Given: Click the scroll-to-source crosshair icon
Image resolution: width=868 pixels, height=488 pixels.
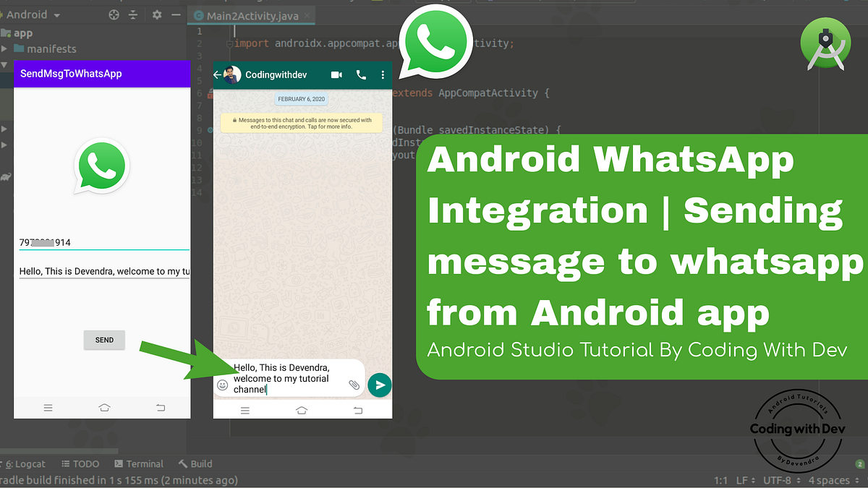Looking at the screenshot, I should tap(113, 14).
